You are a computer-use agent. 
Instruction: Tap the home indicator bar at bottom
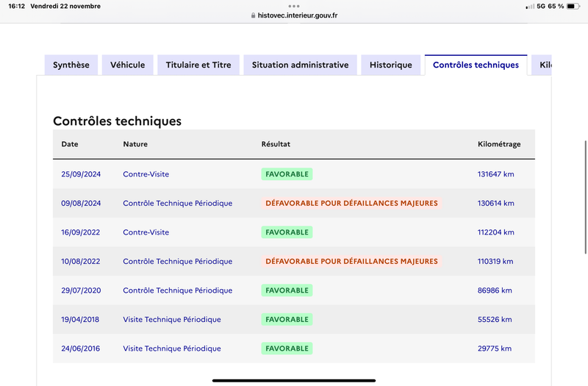click(x=294, y=380)
